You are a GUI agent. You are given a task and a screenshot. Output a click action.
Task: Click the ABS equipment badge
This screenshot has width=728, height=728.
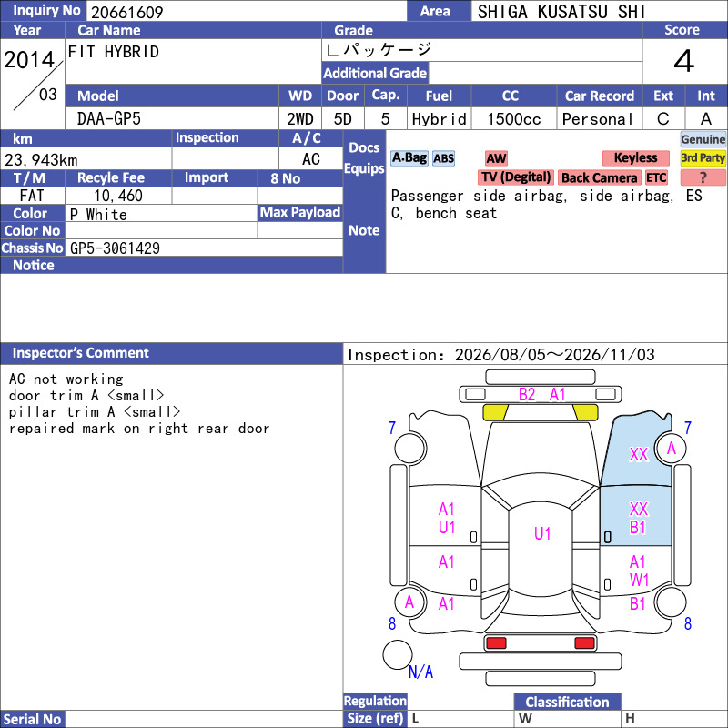click(443, 158)
